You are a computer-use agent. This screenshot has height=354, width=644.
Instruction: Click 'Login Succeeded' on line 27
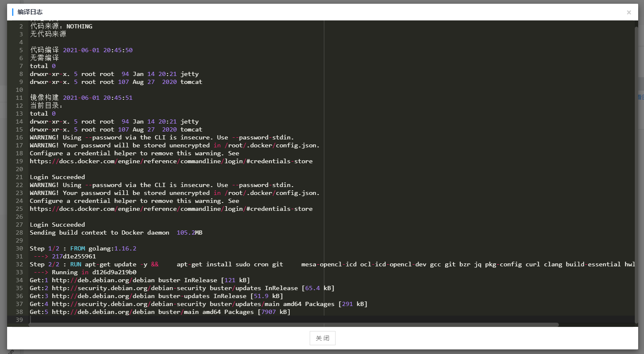(x=57, y=225)
